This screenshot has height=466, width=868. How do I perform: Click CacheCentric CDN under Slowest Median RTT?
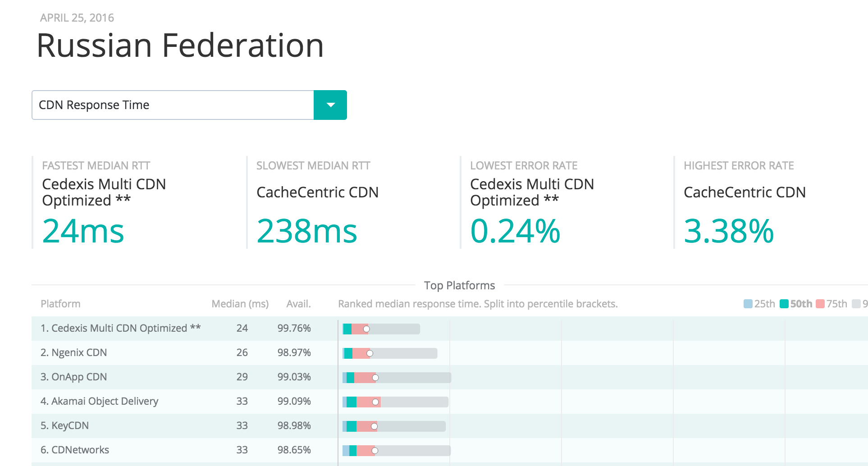317,192
